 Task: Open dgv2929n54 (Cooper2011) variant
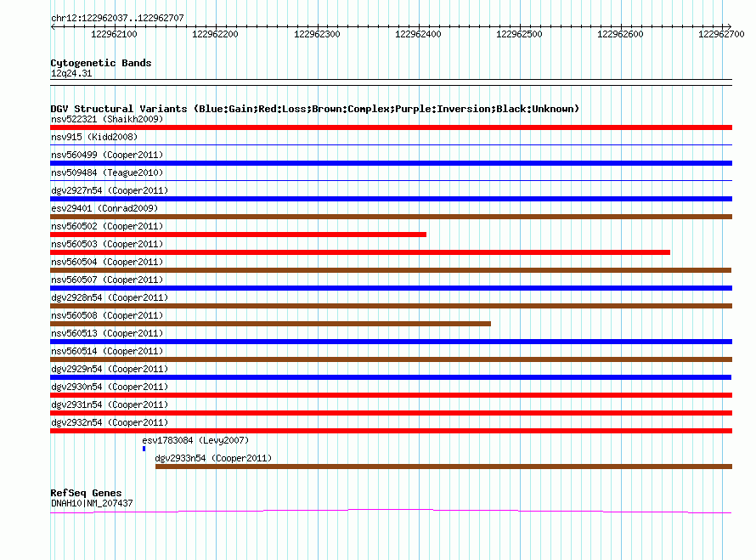(110, 369)
